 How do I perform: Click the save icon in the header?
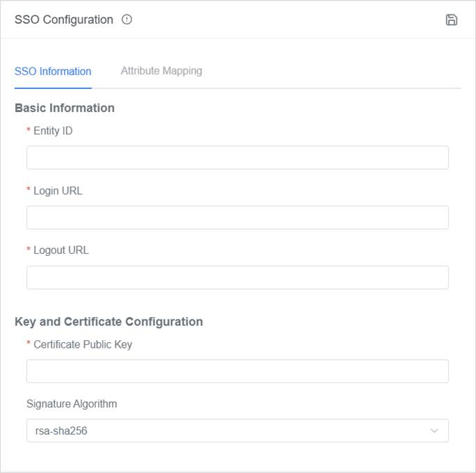coord(451,19)
